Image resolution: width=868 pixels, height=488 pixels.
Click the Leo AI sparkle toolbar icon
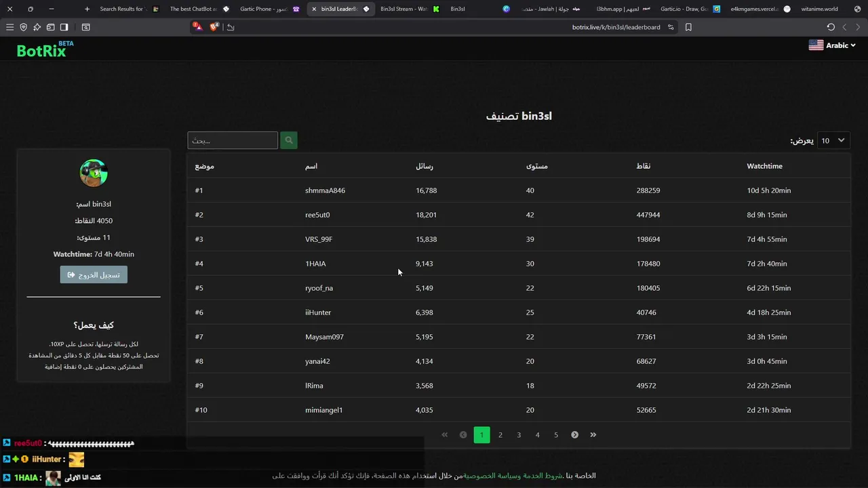(37, 27)
